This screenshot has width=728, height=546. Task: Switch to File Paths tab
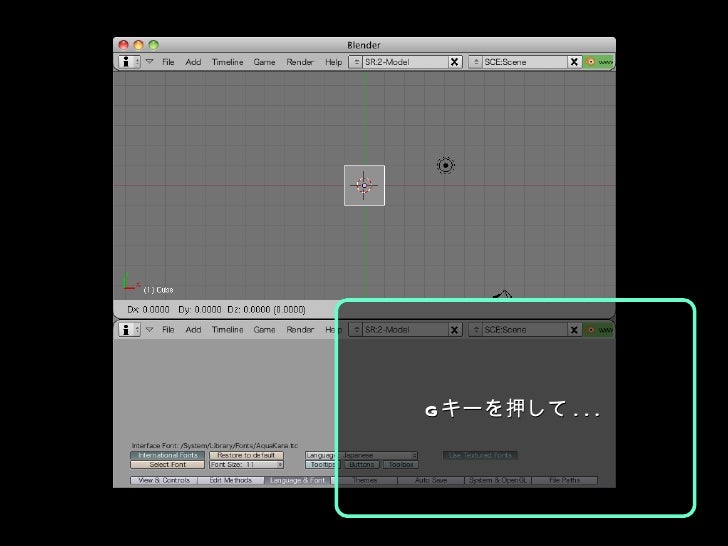[x=565, y=481]
